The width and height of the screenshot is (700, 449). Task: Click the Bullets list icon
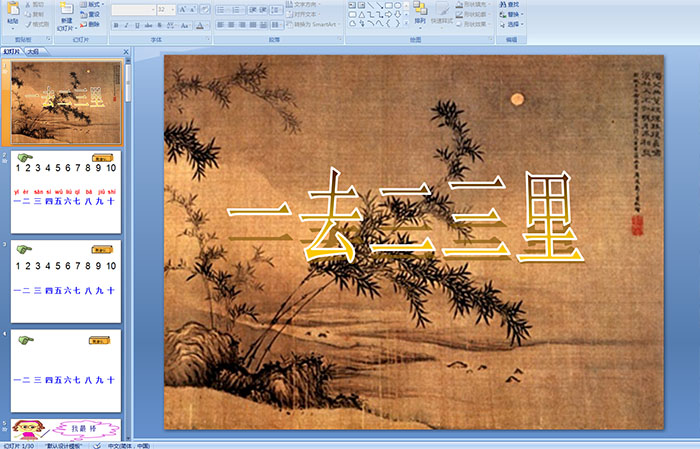[222, 9]
